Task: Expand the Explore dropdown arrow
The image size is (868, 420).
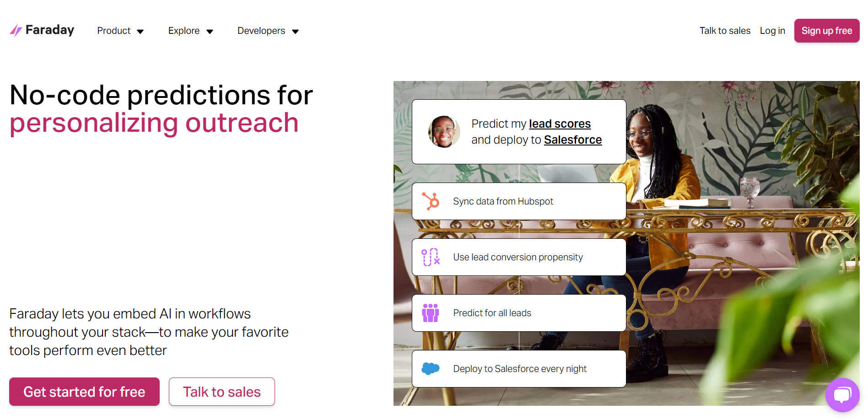Action: [210, 32]
